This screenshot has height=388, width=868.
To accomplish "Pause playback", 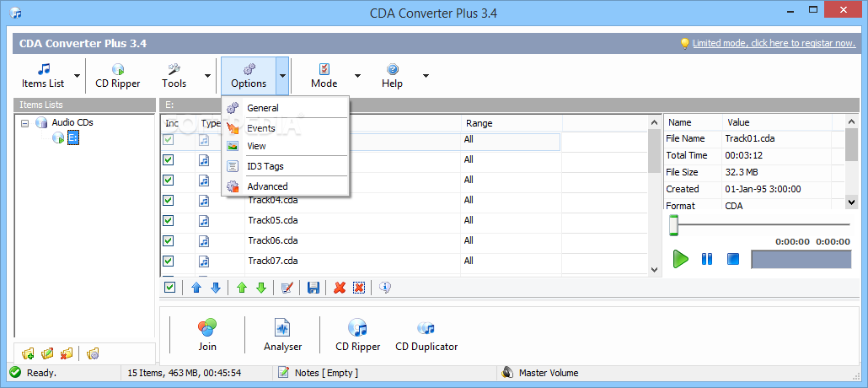I will pos(707,259).
